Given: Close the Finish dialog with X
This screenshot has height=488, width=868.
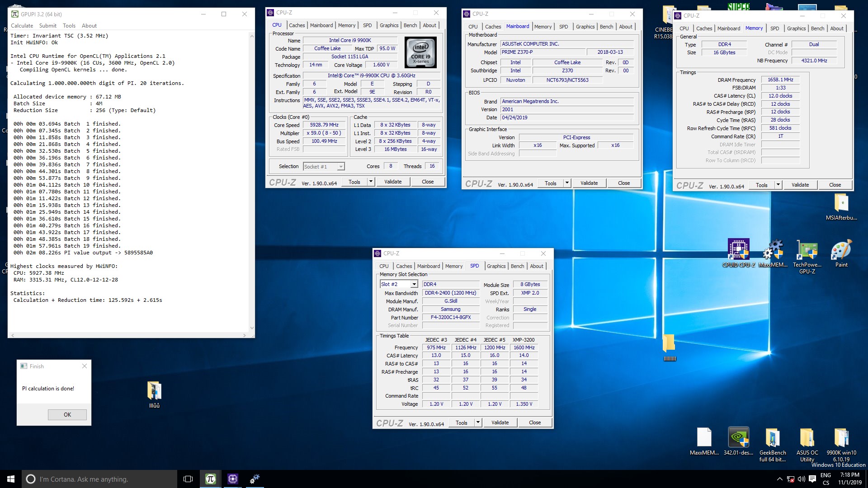Looking at the screenshot, I should pyautogui.click(x=84, y=366).
